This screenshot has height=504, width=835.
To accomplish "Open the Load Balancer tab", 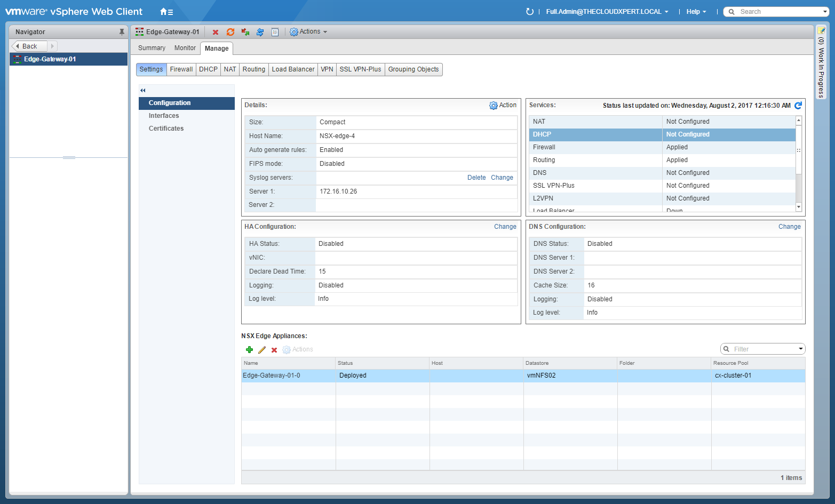I will point(293,69).
